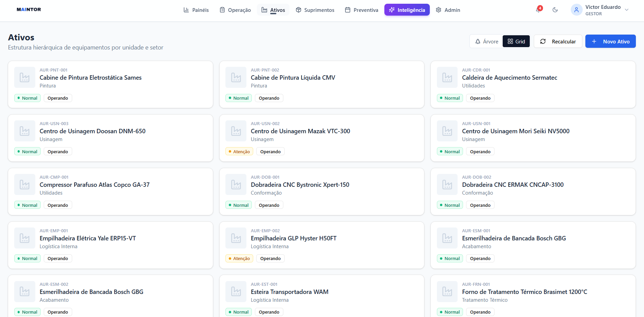
Task: Click the Atenção badge on Empilhadeira GLP Hyster
Action: [x=239, y=258]
